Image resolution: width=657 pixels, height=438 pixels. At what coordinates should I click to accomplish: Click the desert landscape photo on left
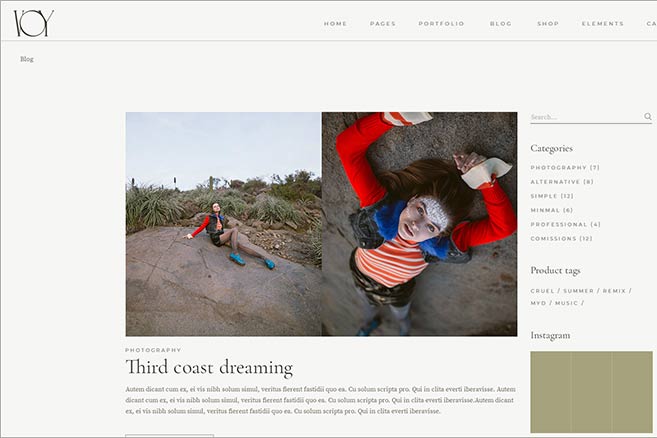click(223, 224)
